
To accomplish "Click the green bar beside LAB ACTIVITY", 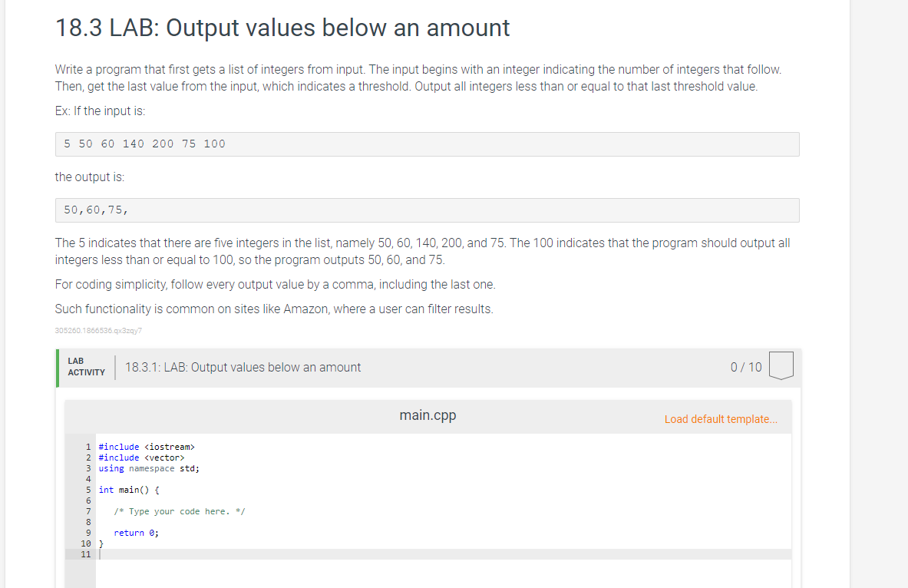I will coord(57,366).
